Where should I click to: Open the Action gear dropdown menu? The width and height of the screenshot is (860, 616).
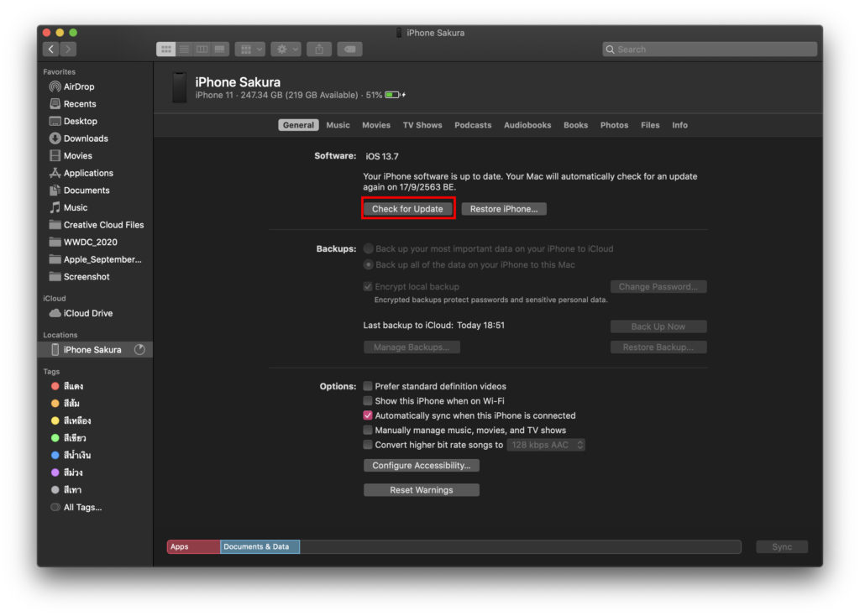click(285, 50)
